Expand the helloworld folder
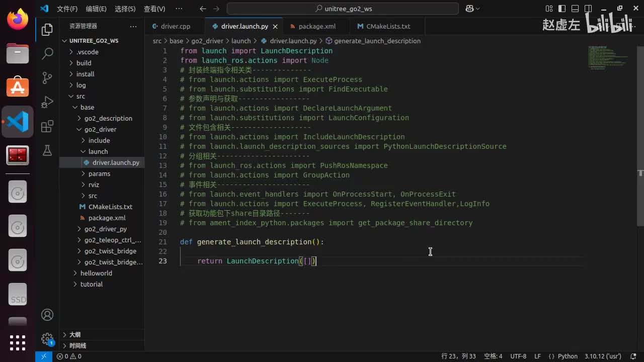Viewport: 644px width, 362px height. (x=102, y=273)
